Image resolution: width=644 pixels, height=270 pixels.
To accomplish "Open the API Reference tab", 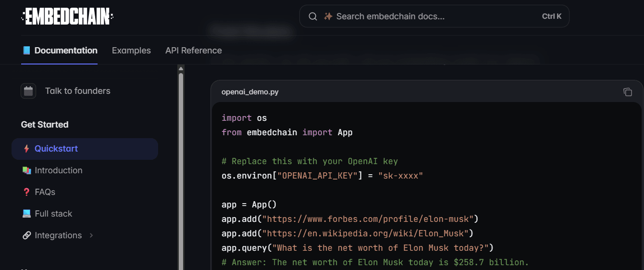I will pos(194,51).
